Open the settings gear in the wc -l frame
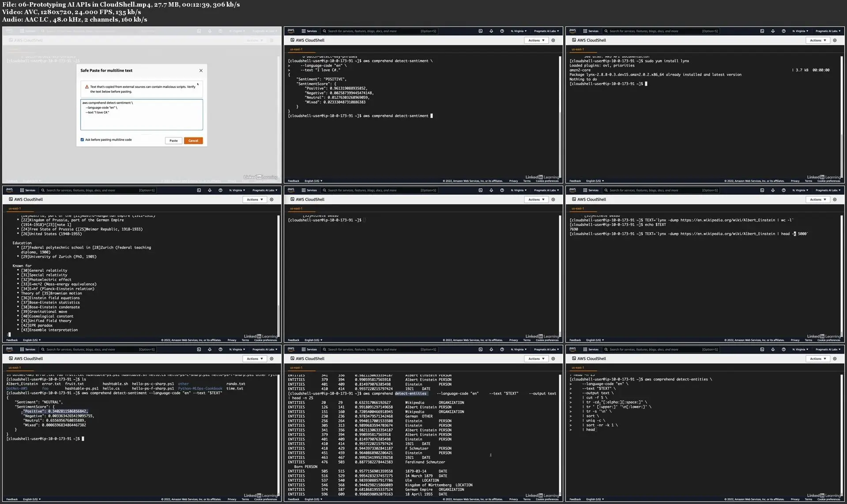Image resolution: width=847 pixels, height=504 pixels. [x=835, y=199]
